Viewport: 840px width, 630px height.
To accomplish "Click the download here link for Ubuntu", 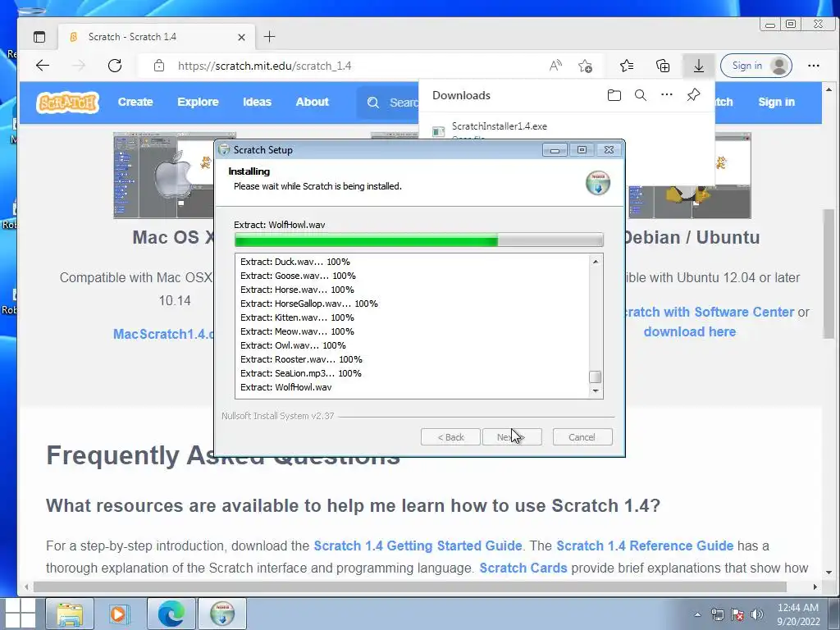I will [689, 331].
